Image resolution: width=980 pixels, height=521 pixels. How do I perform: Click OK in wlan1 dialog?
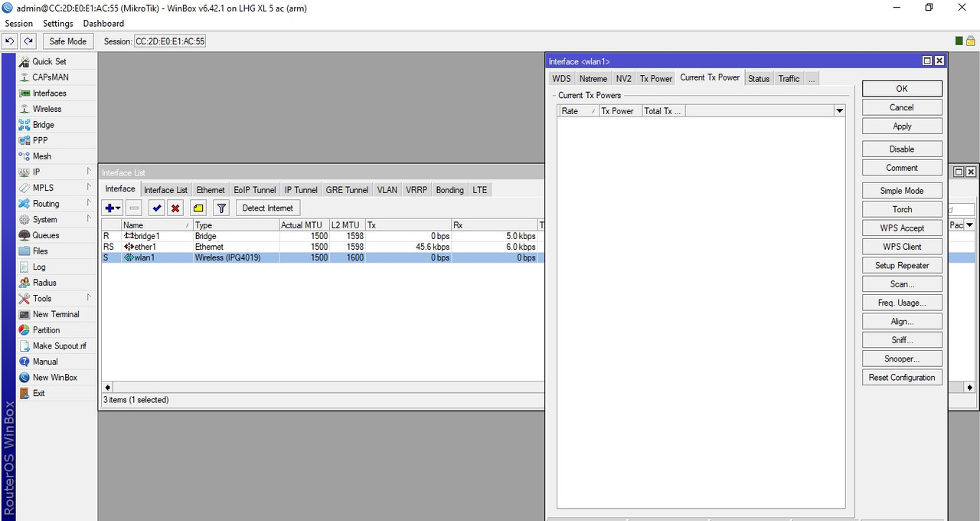902,89
